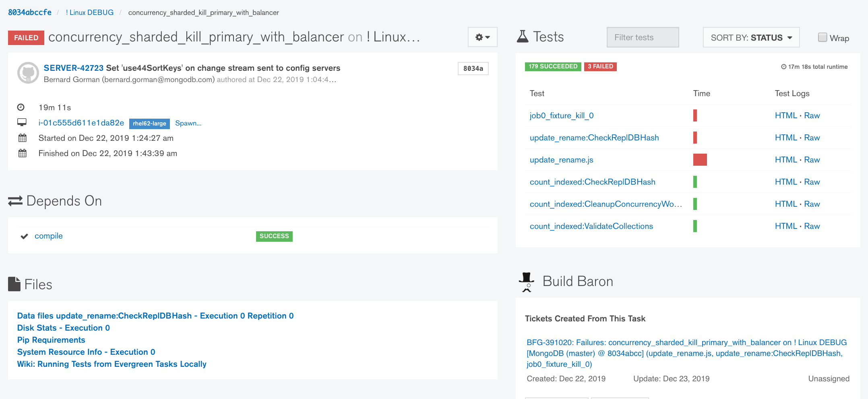The width and height of the screenshot is (868, 399).
Task: Focus the Filter tests input field
Action: [x=643, y=37]
